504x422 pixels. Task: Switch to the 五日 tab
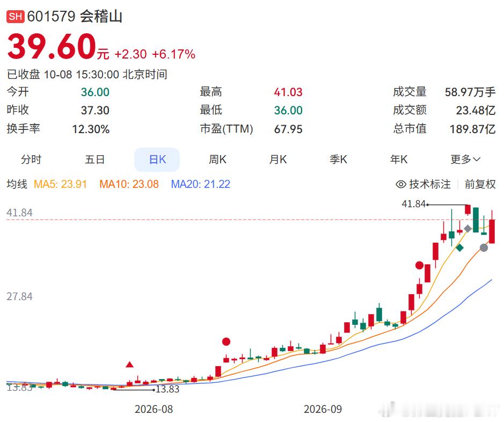tap(95, 159)
